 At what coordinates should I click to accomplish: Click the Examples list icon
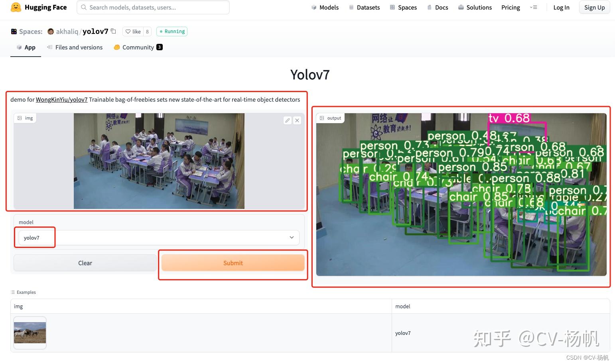coord(13,292)
